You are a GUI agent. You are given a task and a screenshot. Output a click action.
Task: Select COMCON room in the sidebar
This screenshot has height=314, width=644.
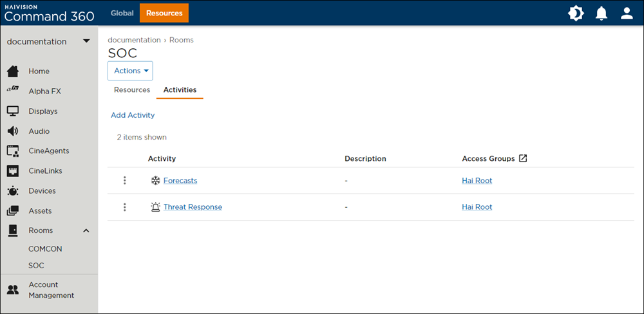45,249
